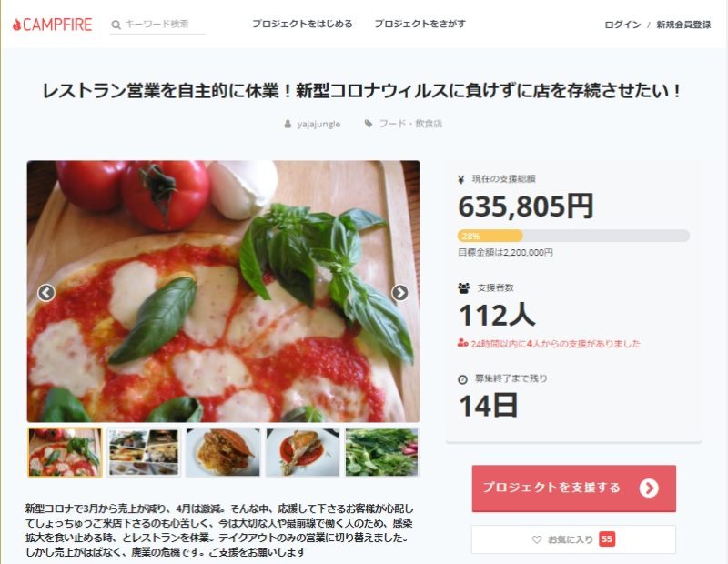Image resolution: width=728 pixels, height=564 pixels.
Task: Click the tag icon beside フード・飲食店
Action: click(369, 124)
